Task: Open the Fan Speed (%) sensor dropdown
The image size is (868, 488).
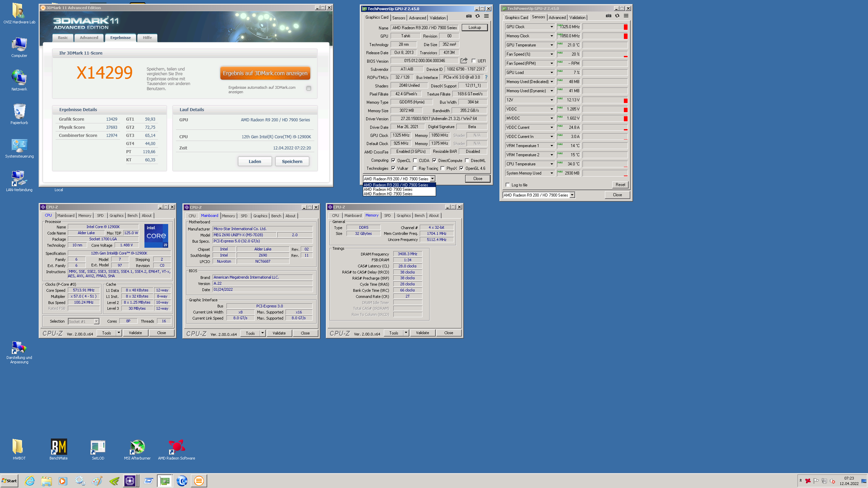Action: point(552,54)
